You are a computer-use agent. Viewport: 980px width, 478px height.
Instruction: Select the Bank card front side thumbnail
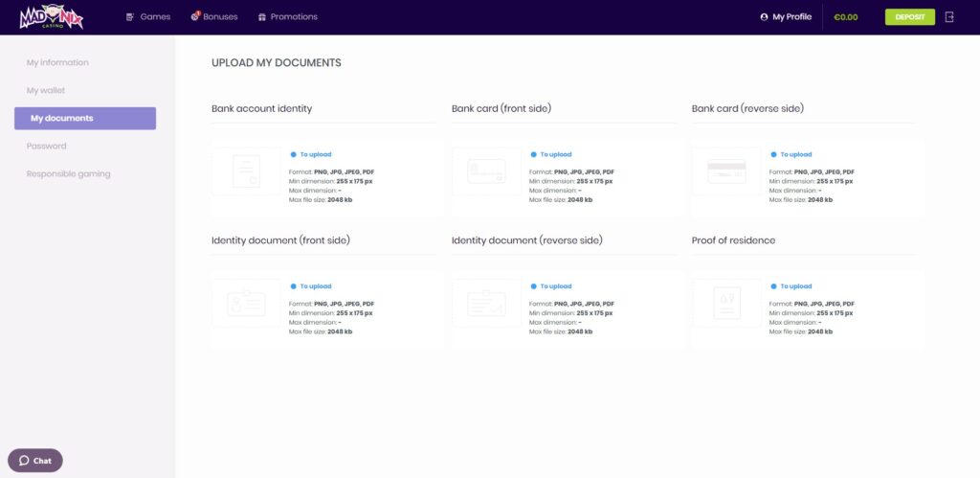486,171
